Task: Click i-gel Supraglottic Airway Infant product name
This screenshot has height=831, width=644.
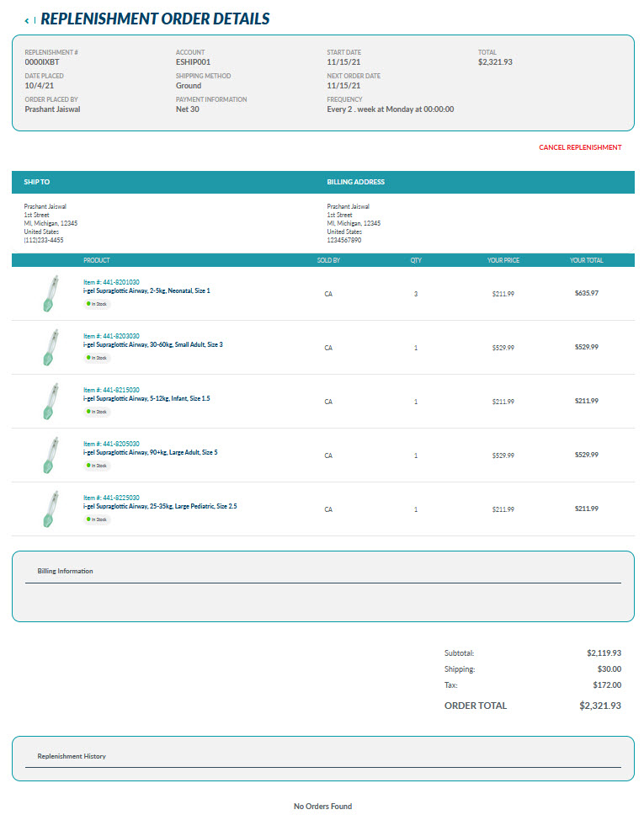Action: click(x=146, y=398)
